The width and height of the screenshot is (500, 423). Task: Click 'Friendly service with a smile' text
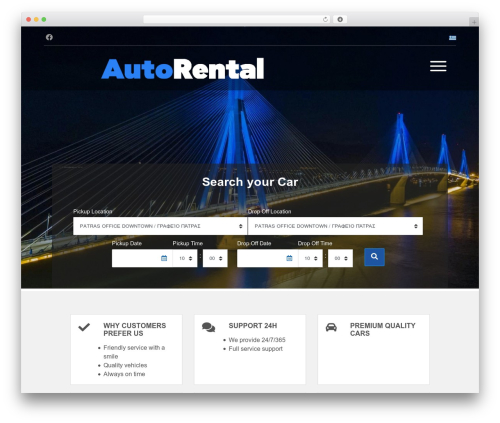coord(134,352)
